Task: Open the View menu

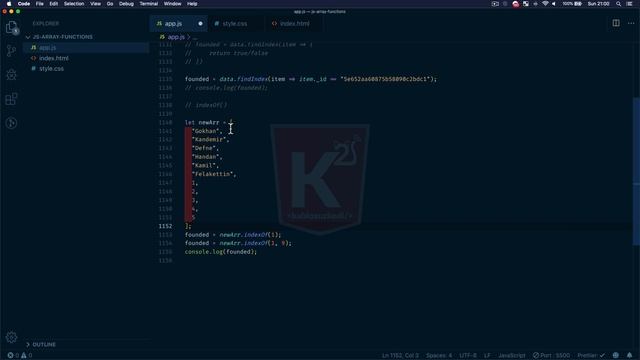Action: pos(96,4)
